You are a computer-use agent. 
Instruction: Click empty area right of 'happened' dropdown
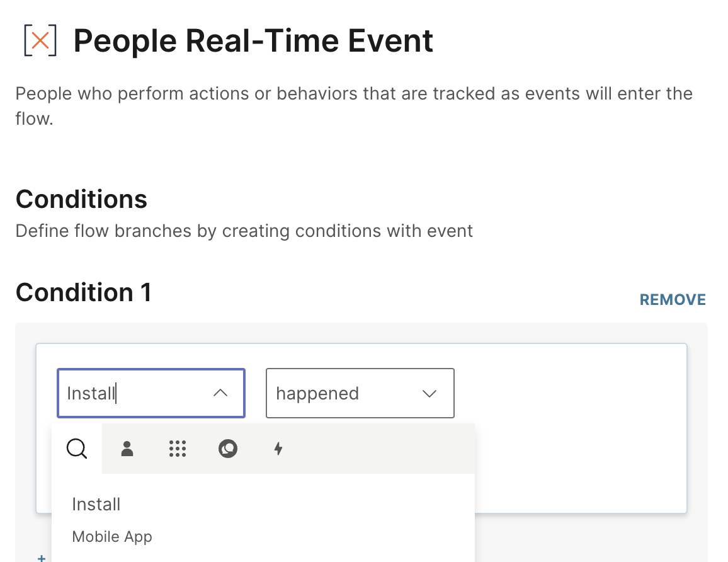(x=567, y=393)
